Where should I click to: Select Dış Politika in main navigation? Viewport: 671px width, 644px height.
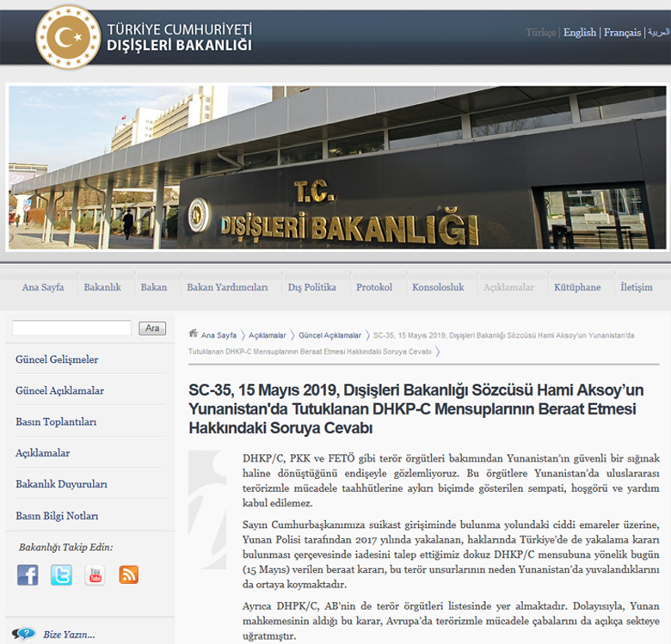(x=311, y=287)
